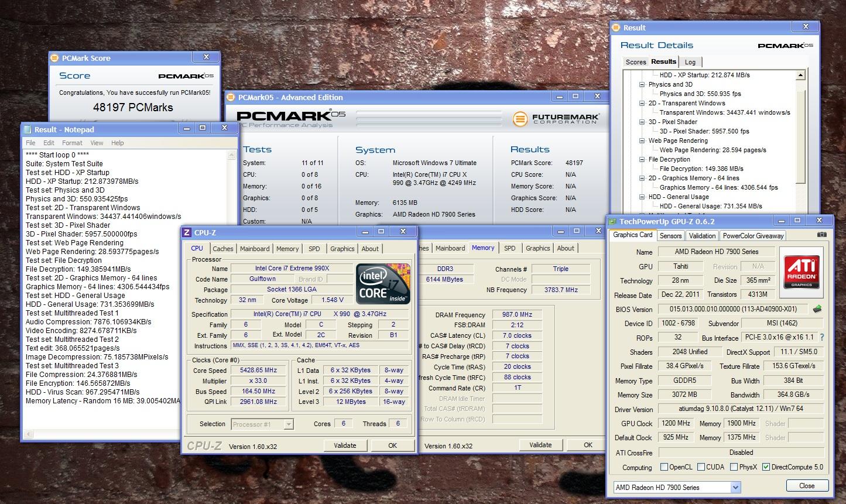Open the SPD tab in the CPU-Z Memory window

pyautogui.click(x=510, y=248)
